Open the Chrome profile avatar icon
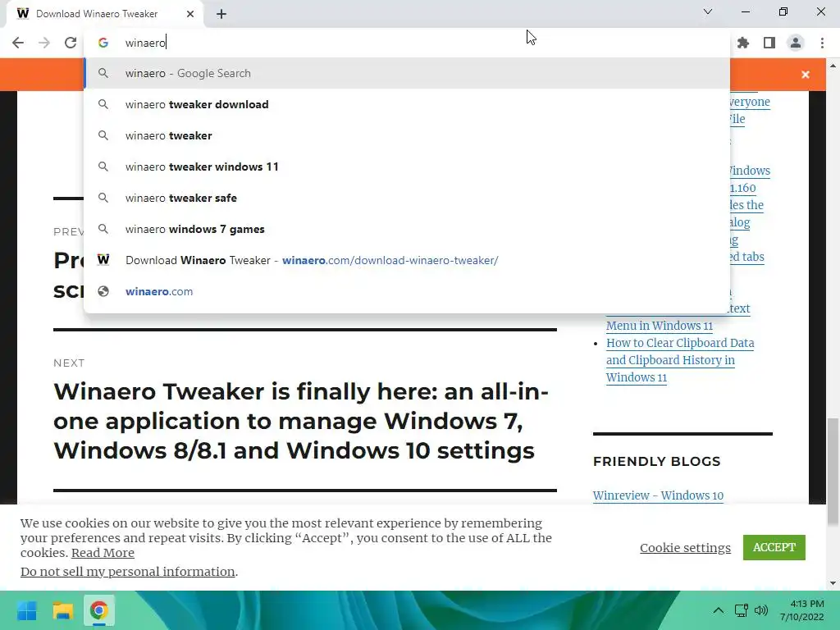Image resolution: width=840 pixels, height=630 pixels. click(x=796, y=43)
